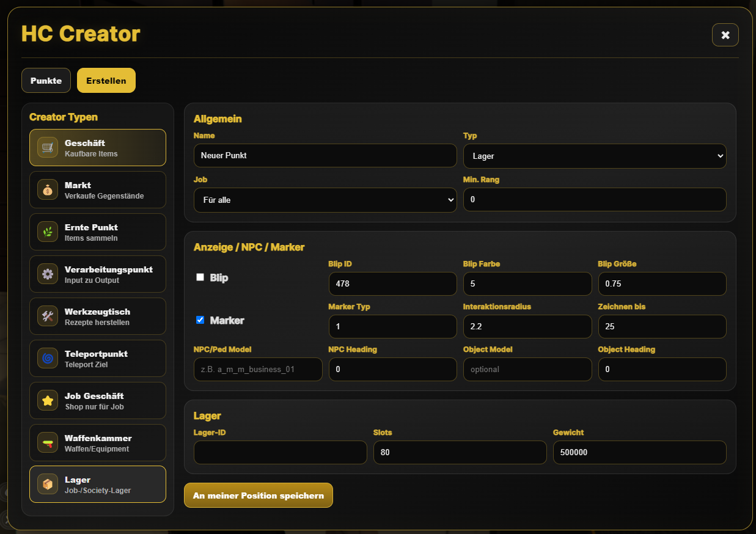This screenshot has height=534, width=756.
Task: Pick Ernte Punkt title in list
Action: tap(91, 227)
